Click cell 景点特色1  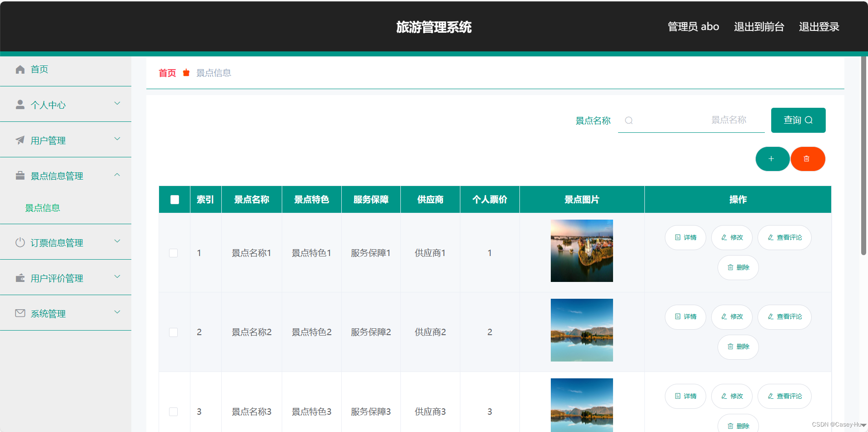coord(312,253)
